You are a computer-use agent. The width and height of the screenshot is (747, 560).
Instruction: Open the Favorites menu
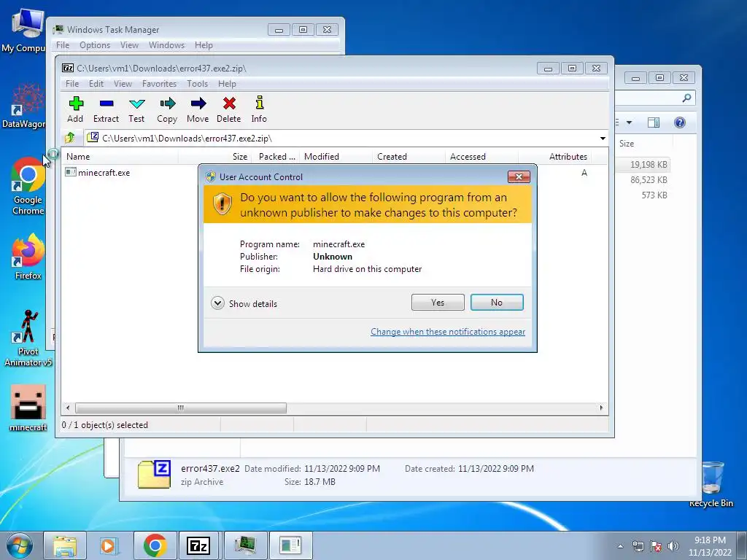point(160,84)
